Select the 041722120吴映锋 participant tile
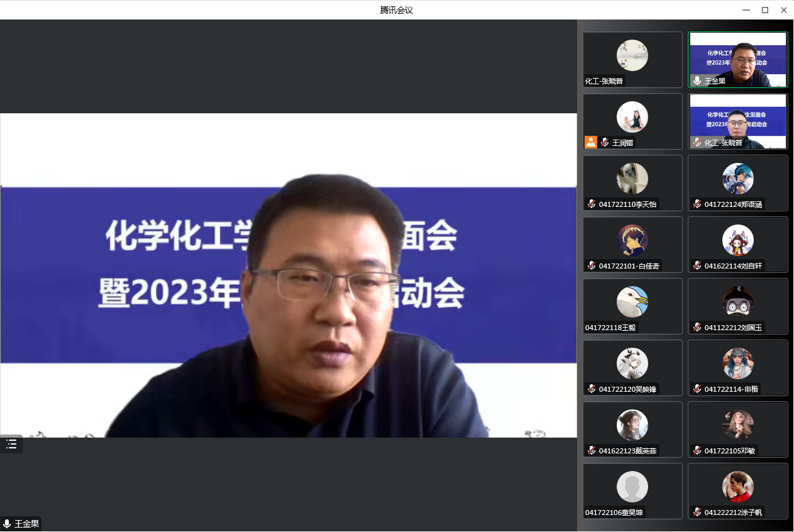The image size is (794, 532). point(632,368)
